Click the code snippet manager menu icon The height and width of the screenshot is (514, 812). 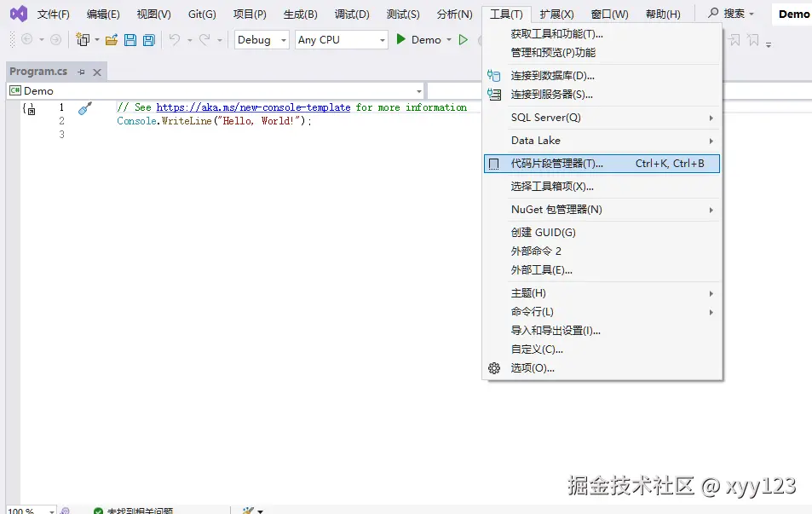pos(494,164)
